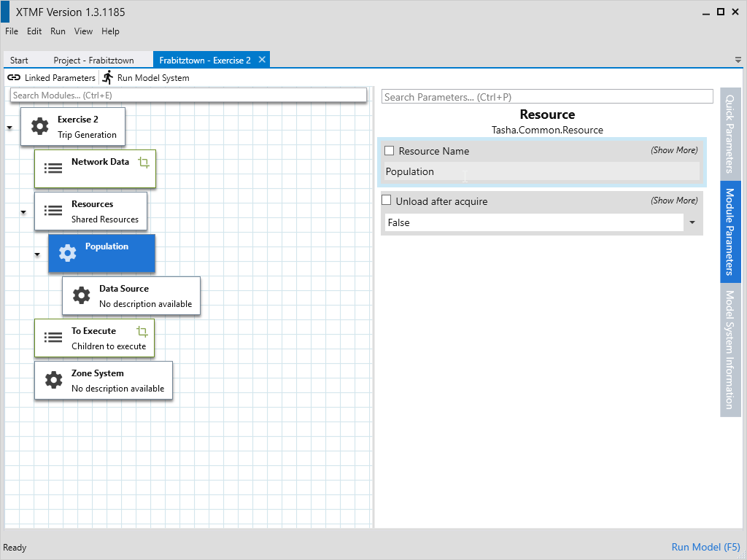Open Linked Parameters from the toolbar
Image resolution: width=747 pixels, height=560 pixels.
coord(51,78)
